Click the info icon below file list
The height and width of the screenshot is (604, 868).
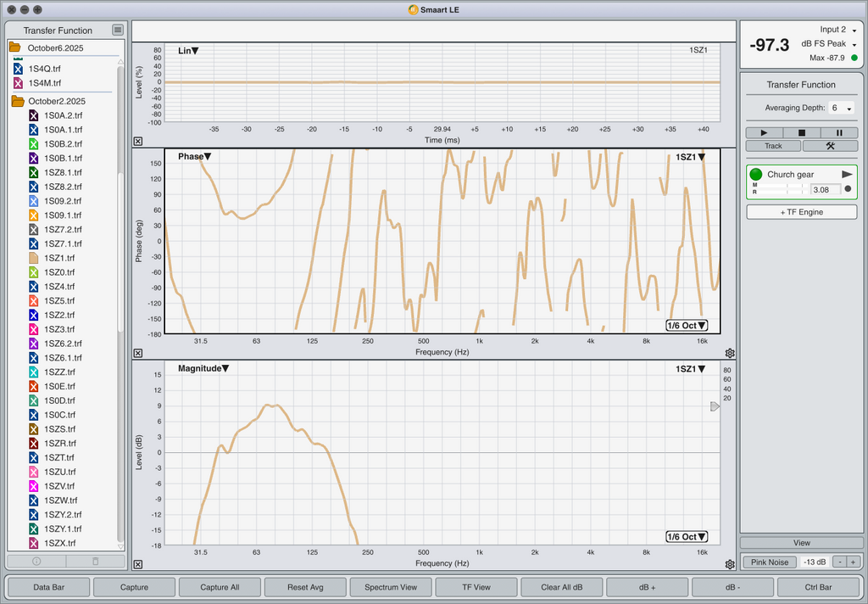point(36,562)
